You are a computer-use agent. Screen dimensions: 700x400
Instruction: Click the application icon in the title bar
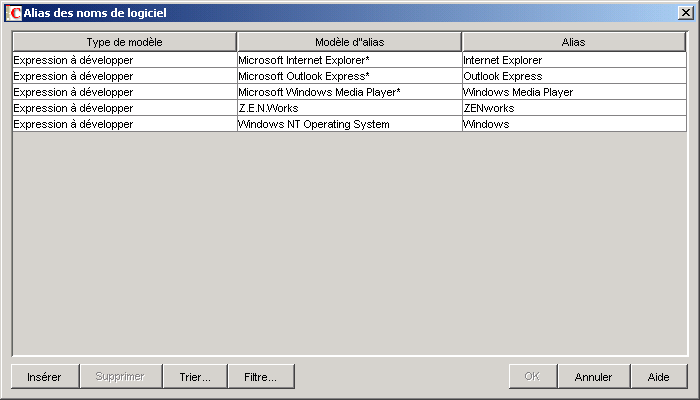click(13, 13)
